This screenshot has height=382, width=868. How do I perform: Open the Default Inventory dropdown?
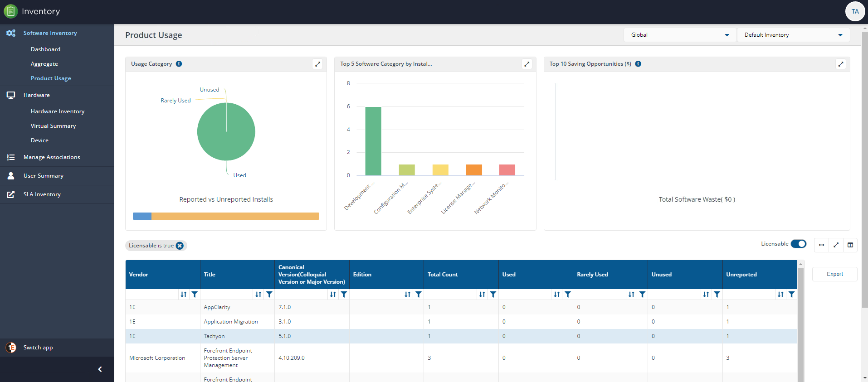(793, 35)
